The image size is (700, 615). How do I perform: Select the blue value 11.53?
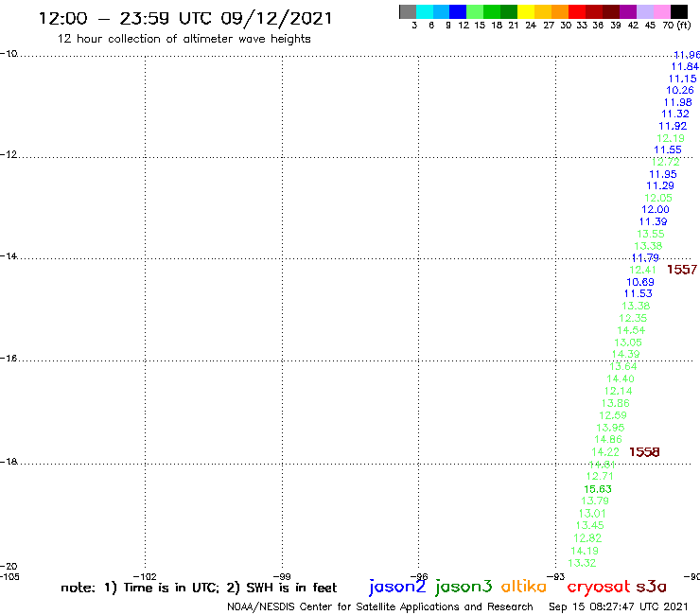638,293
